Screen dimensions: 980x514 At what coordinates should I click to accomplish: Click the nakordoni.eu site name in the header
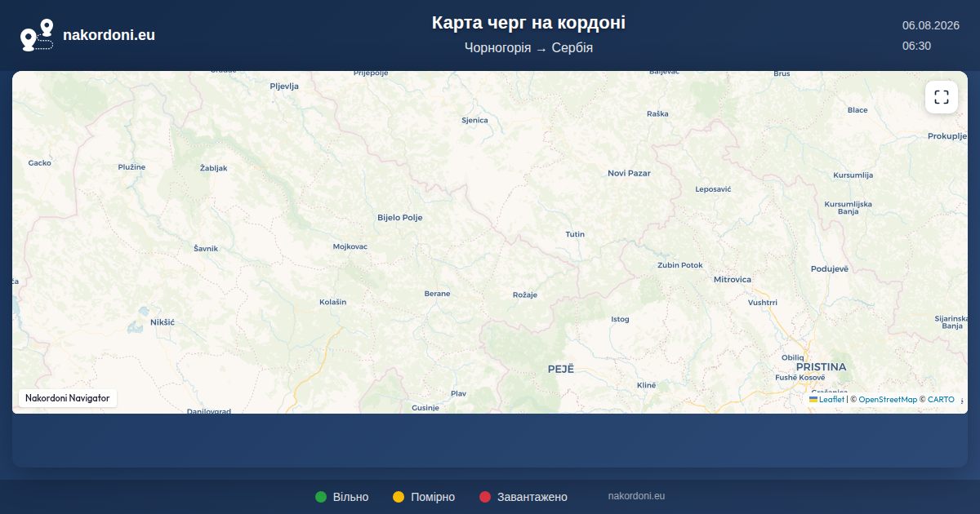tap(109, 35)
